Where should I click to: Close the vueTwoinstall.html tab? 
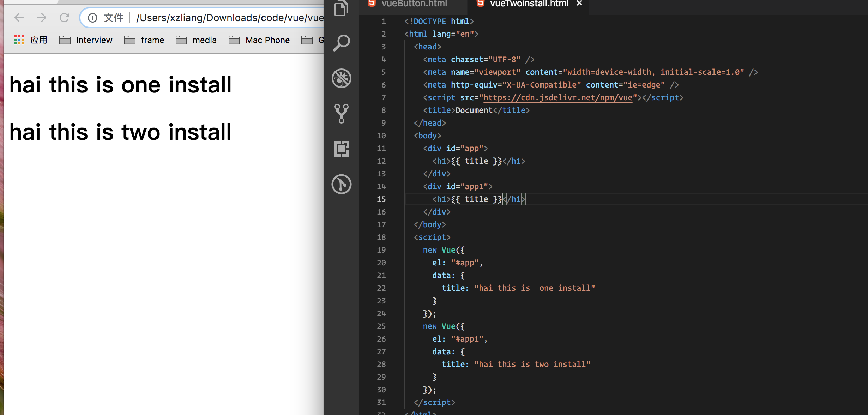579,4
